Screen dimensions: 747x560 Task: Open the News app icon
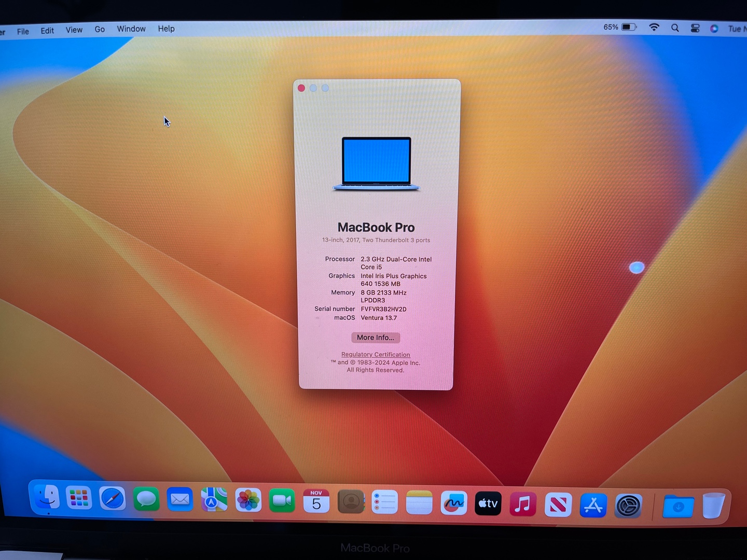(x=558, y=505)
